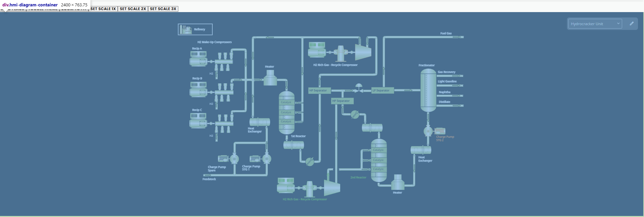
Task: Choose the Set Scale 3X button
Action: pos(163,9)
